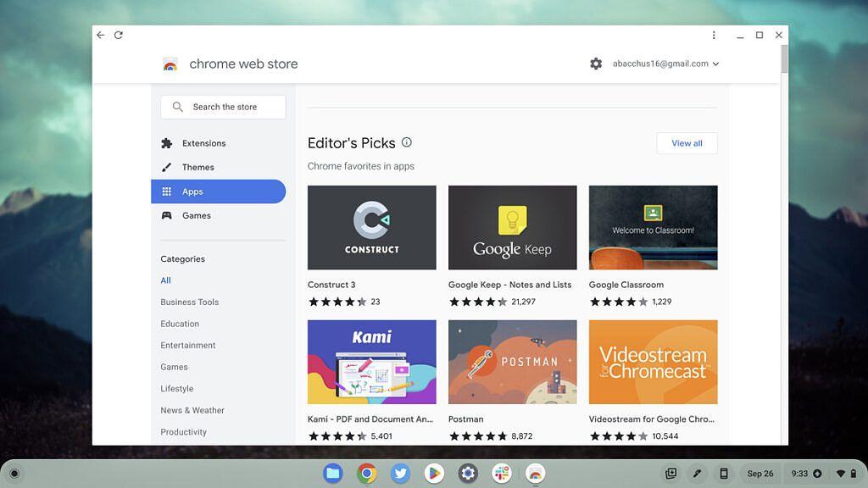
Task: Select the Themes paintbrush icon in sidebar
Action: point(167,167)
